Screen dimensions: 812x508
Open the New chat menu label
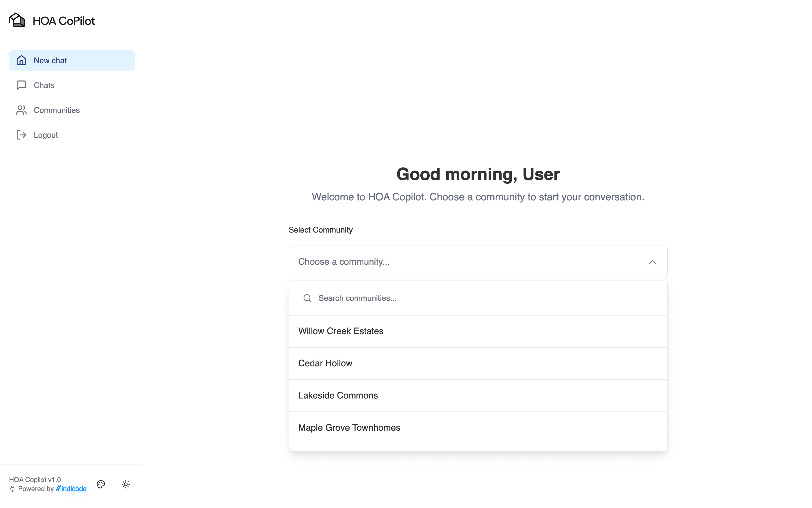click(x=50, y=60)
